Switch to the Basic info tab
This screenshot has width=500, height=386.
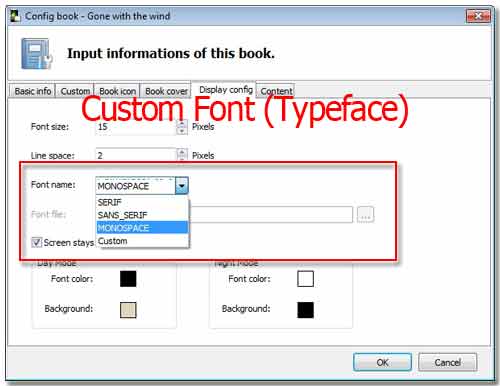coord(33,91)
